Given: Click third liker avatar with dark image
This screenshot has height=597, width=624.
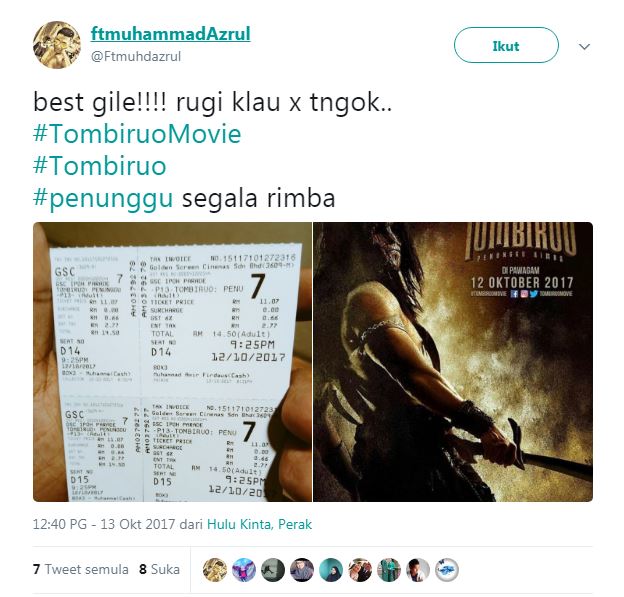Looking at the screenshot, I should coord(273,570).
